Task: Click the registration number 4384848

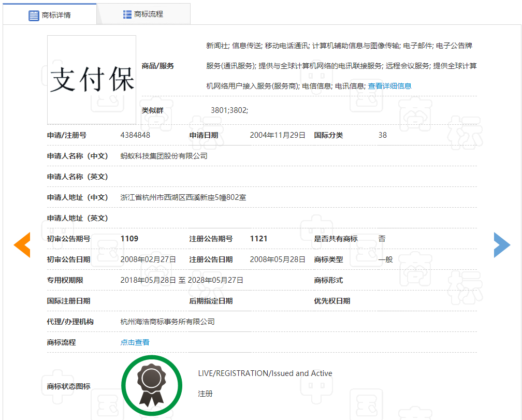Action: point(135,135)
